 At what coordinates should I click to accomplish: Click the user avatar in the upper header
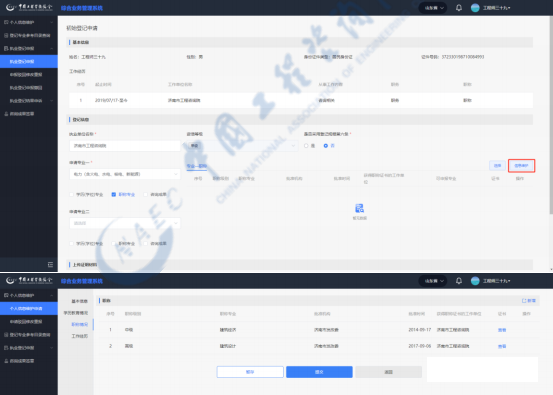point(475,8)
